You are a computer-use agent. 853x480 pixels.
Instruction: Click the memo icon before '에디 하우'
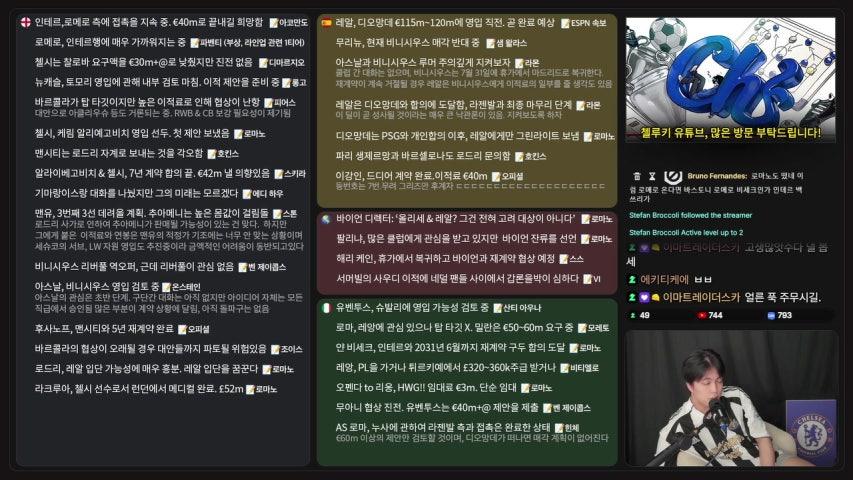(246, 194)
